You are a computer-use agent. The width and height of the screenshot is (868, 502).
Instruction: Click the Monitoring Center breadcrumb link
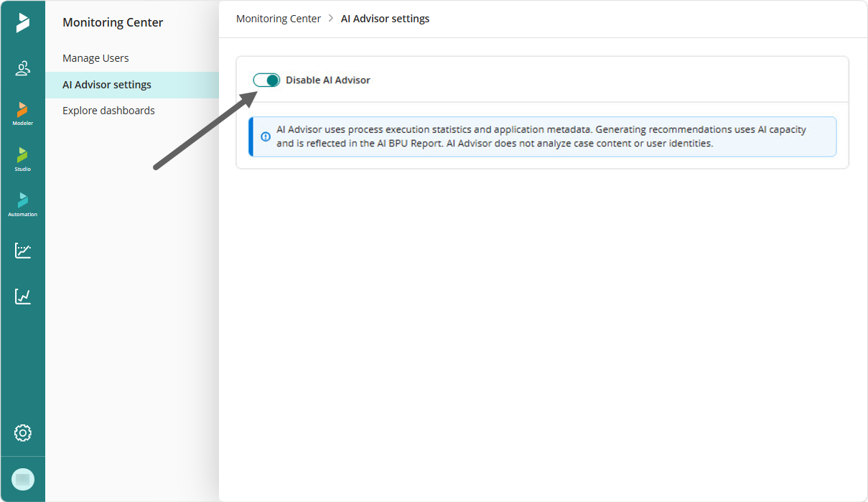279,19
